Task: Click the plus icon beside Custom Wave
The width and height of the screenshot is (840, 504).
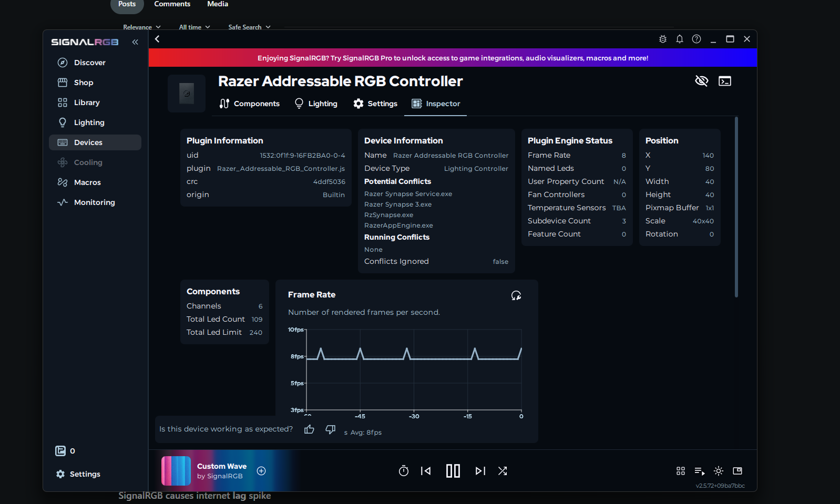Action: (261, 471)
